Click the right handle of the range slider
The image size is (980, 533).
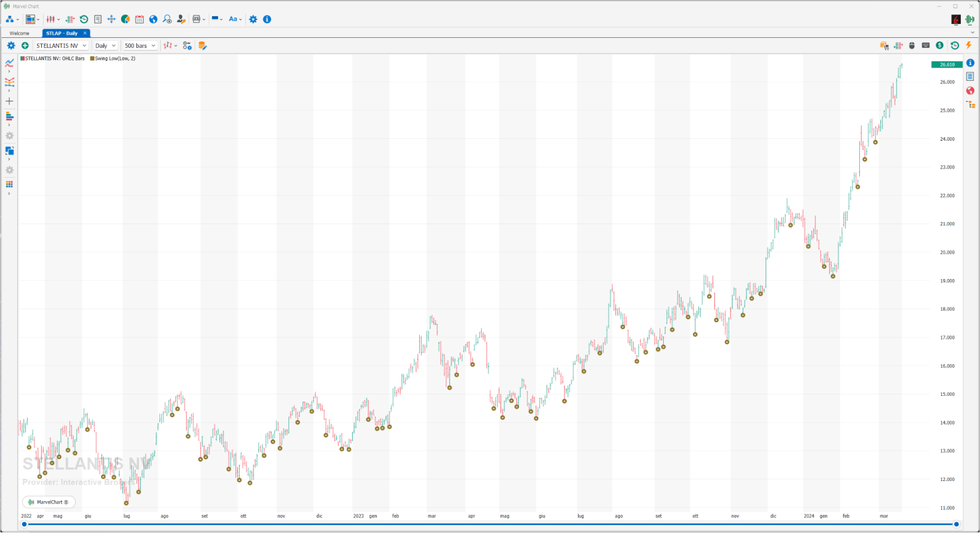coord(956,524)
